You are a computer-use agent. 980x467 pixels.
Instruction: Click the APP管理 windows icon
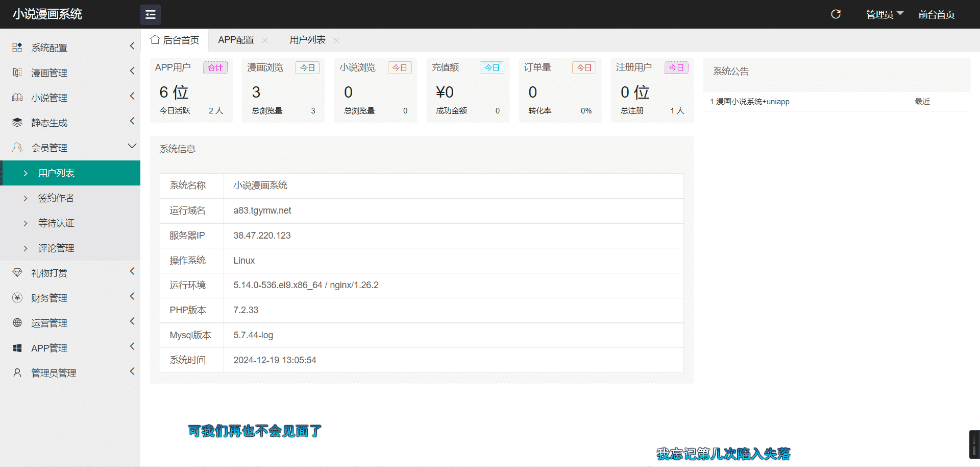17,348
